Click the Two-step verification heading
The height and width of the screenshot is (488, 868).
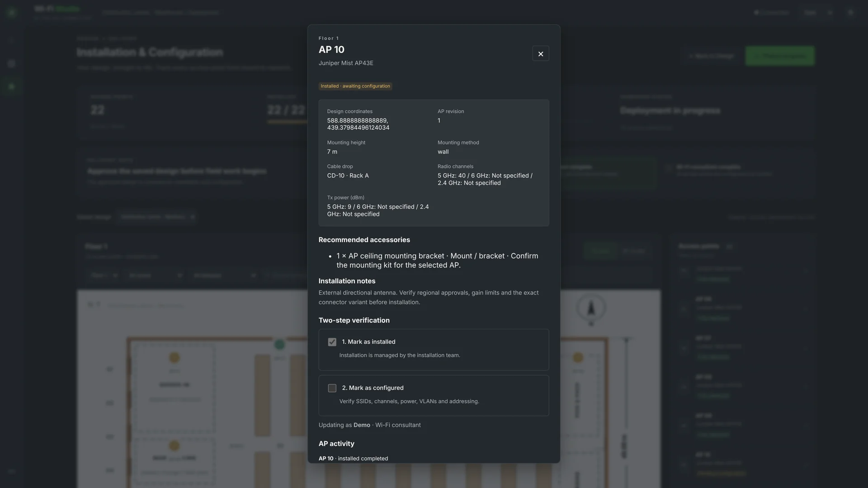click(x=354, y=320)
